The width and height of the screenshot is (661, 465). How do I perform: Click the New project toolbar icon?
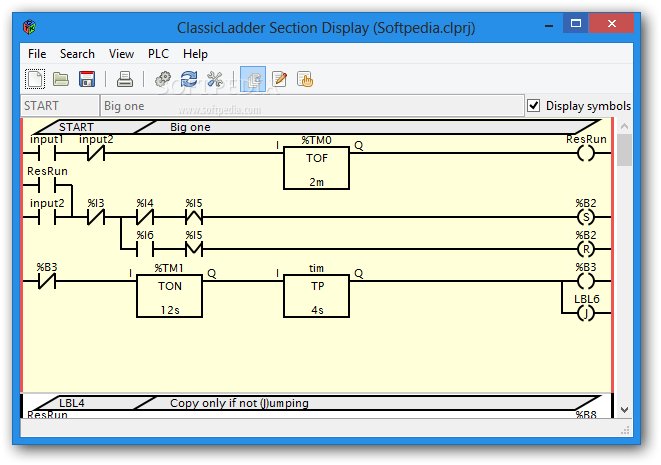pyautogui.click(x=35, y=79)
